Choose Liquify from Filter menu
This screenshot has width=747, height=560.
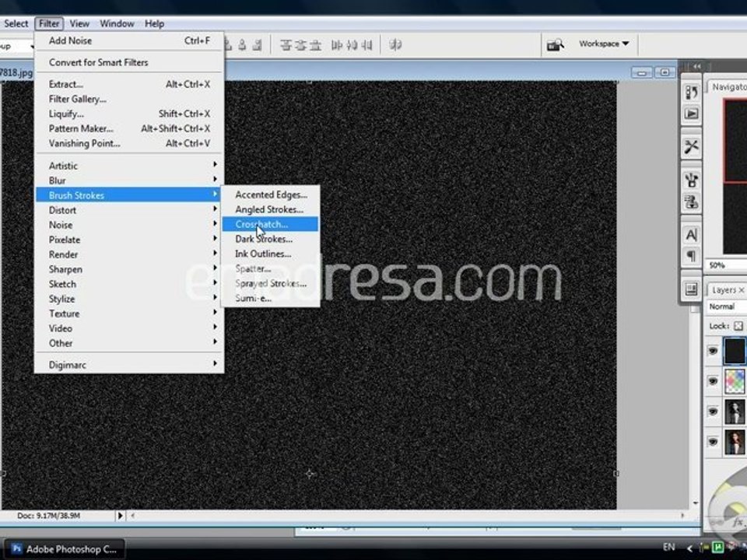point(129,114)
